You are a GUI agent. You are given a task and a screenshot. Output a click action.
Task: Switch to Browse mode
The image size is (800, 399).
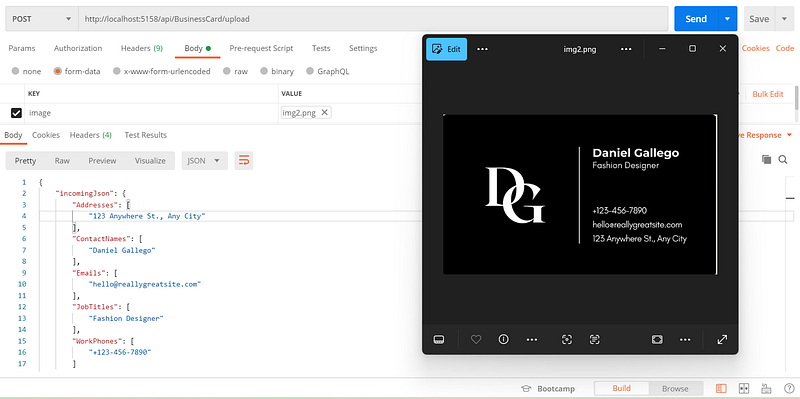coord(675,388)
